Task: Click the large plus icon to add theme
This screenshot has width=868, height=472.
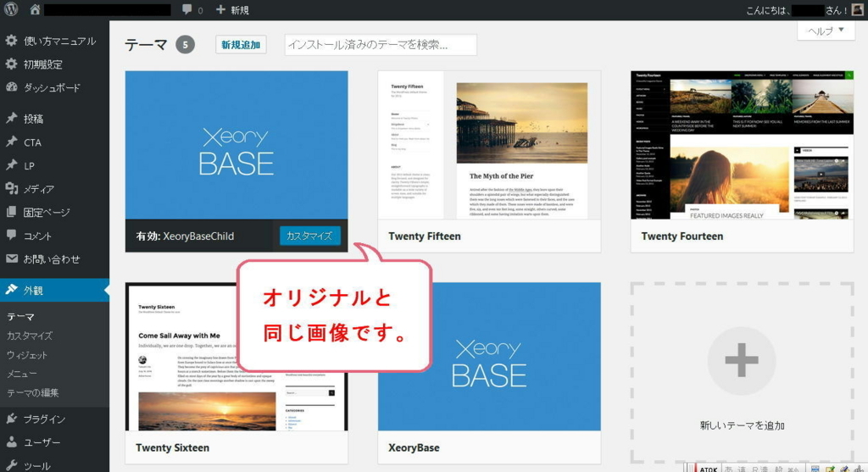Action: (x=741, y=360)
